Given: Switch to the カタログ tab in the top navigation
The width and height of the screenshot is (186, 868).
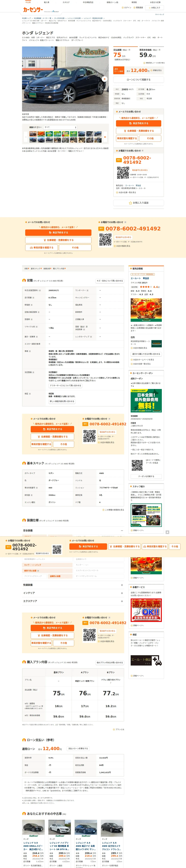Looking at the screenshot, I should tap(66, 2).
